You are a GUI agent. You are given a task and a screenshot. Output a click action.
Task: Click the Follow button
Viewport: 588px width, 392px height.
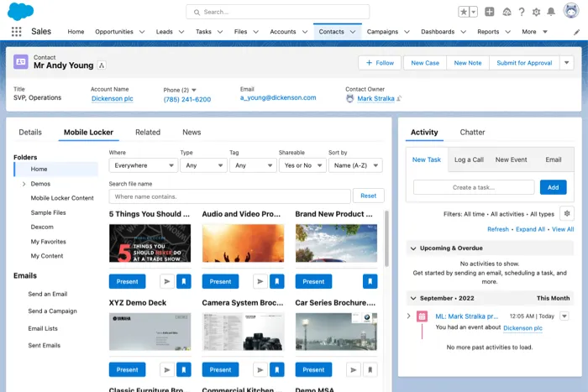point(380,63)
